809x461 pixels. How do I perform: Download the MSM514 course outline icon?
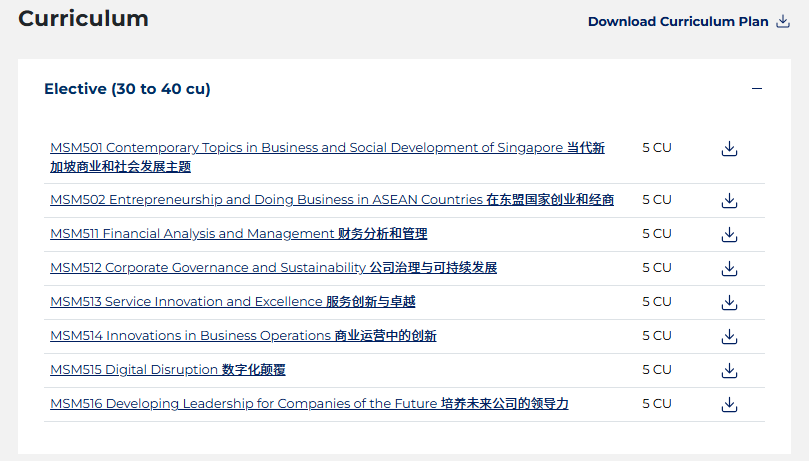[729, 336]
